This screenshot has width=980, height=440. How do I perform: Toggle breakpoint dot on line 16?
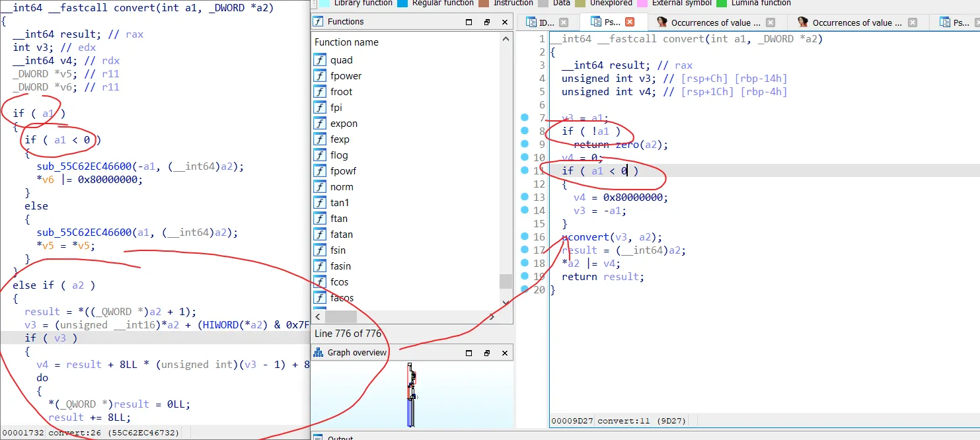(x=525, y=237)
